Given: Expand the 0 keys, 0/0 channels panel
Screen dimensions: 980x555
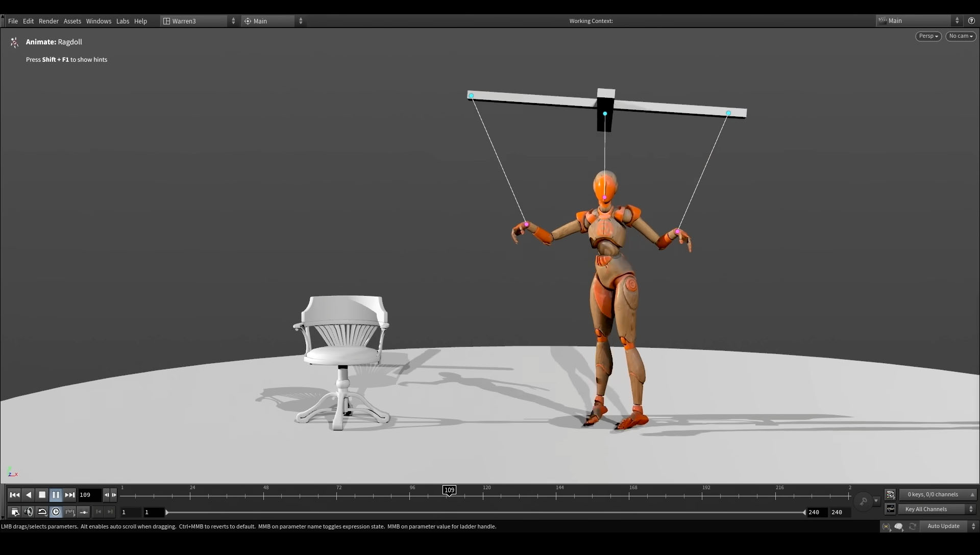Looking at the screenshot, I should pos(938,494).
